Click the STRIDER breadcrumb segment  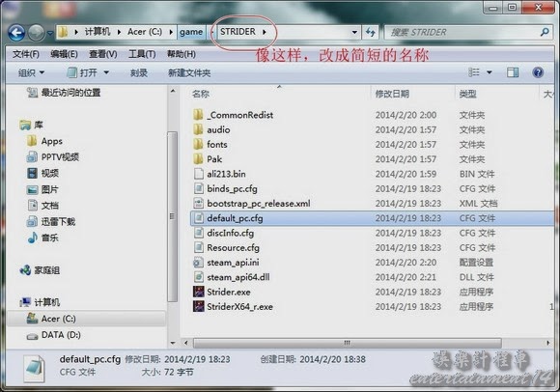click(x=238, y=32)
